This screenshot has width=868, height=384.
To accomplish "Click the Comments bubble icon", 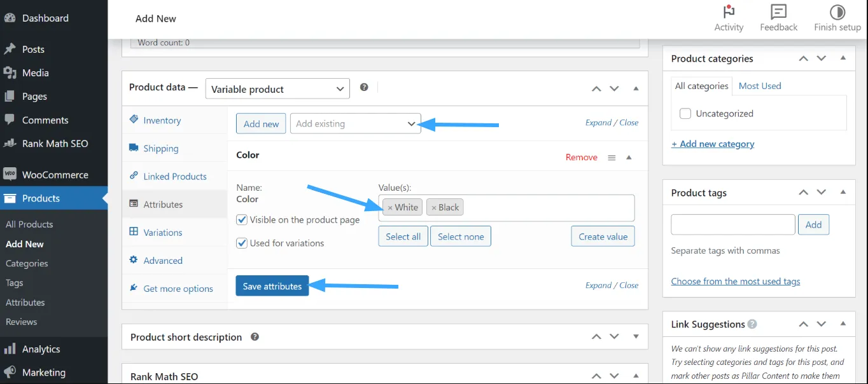I will [10, 120].
